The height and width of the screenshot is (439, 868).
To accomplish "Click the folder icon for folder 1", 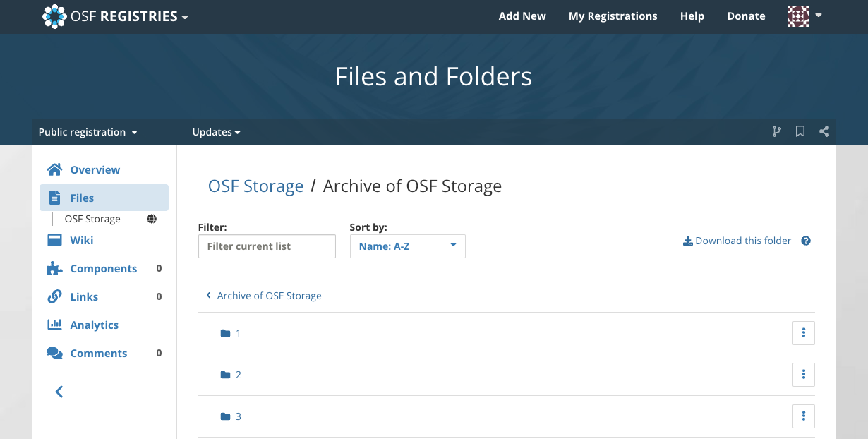I will 226,333.
